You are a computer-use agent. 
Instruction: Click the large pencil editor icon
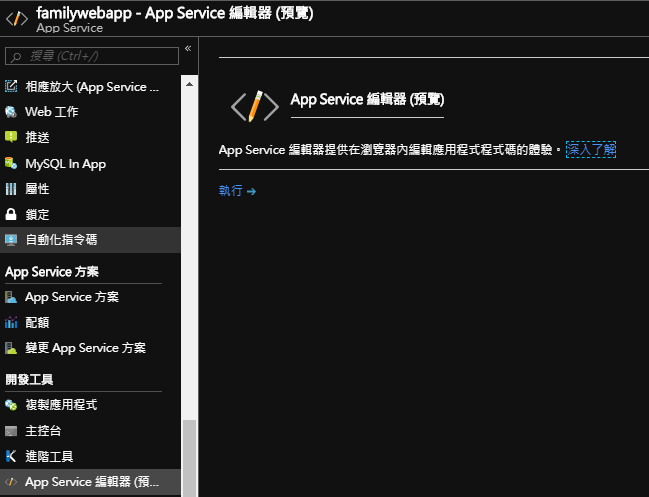tap(255, 106)
